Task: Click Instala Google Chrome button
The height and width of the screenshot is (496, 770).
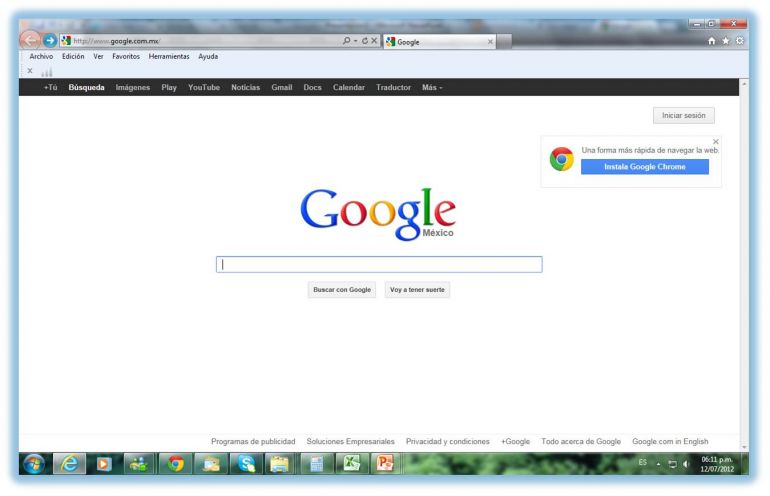Action: click(645, 167)
